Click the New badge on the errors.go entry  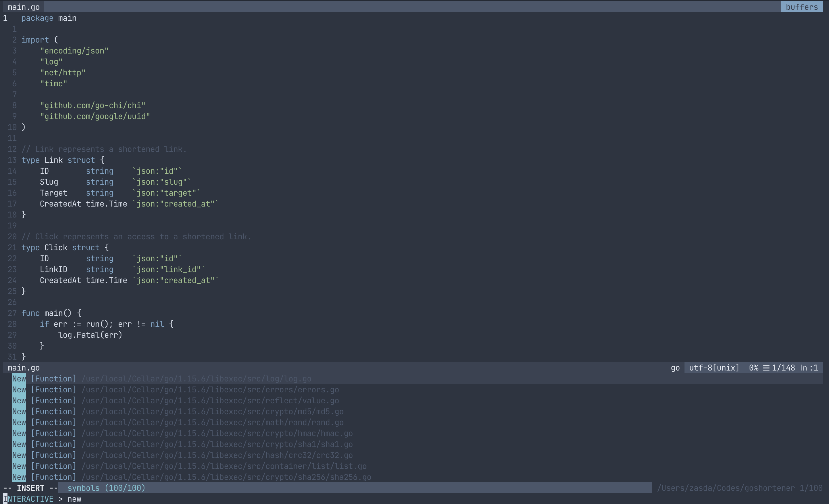(19, 390)
